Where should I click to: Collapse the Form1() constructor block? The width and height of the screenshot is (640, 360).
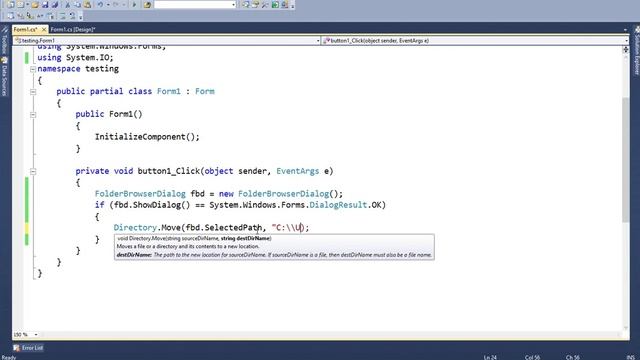point(33,115)
